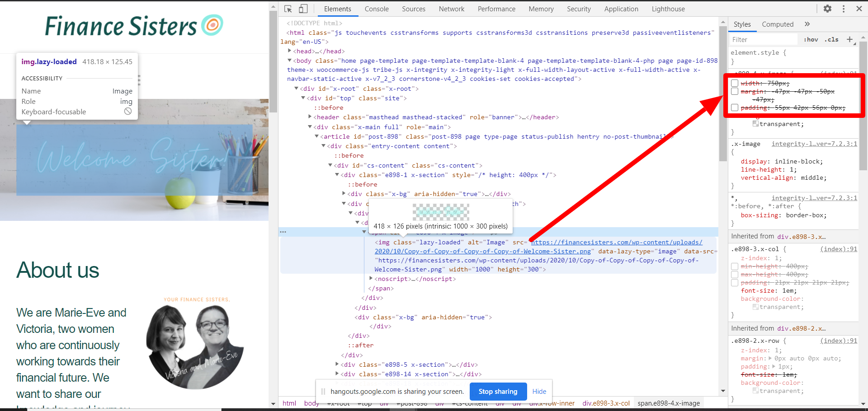Hide the screen sharing notification
The image size is (868, 411).
coord(539,392)
